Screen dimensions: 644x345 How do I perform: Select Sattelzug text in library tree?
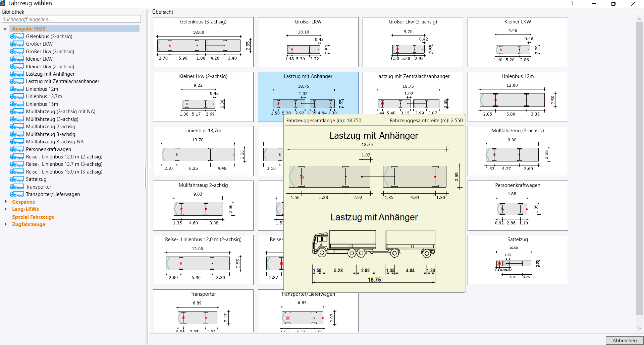(x=36, y=179)
